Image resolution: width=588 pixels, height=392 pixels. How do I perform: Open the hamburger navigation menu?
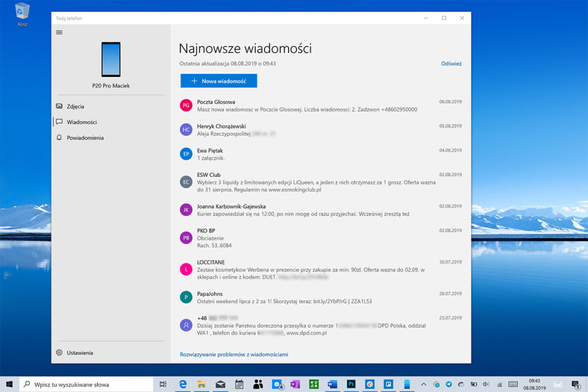pyautogui.click(x=59, y=32)
